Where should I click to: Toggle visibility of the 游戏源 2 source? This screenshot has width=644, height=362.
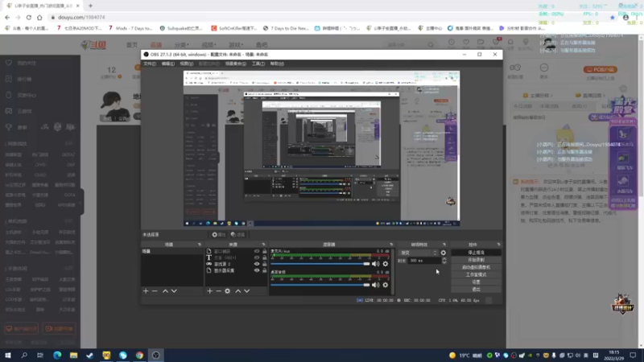[x=257, y=264]
